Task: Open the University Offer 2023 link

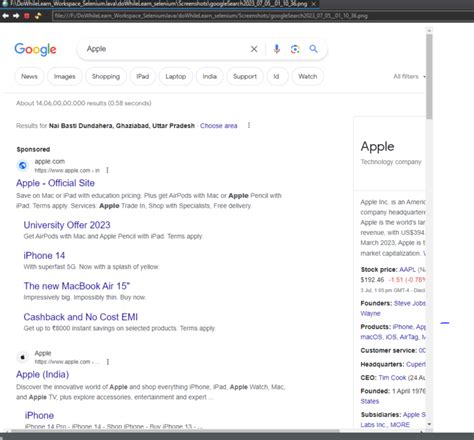Action: (67, 225)
